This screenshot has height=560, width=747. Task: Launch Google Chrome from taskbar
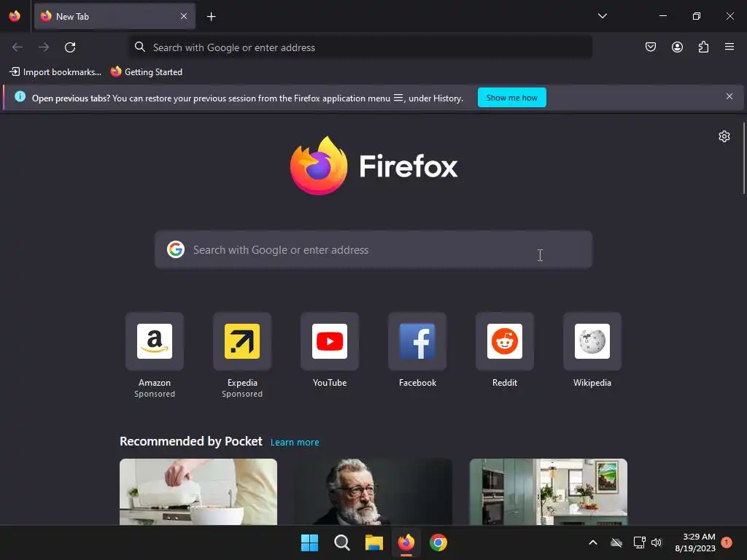(x=438, y=542)
